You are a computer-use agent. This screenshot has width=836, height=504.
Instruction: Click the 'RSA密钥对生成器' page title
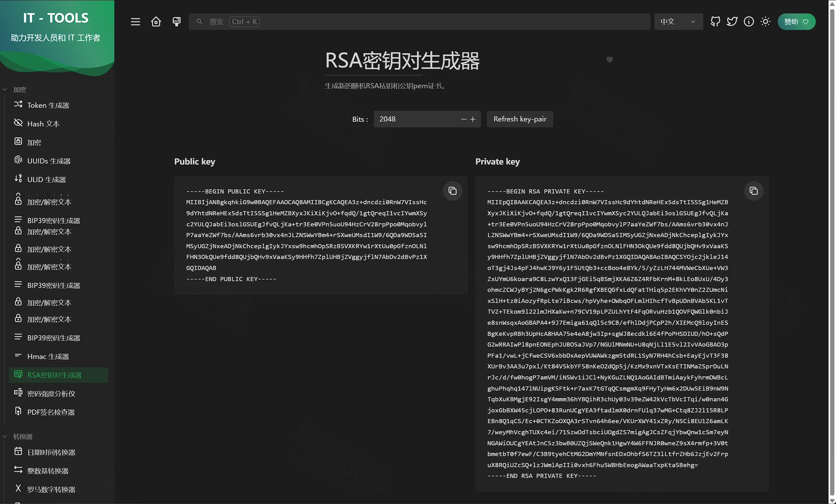point(403,61)
